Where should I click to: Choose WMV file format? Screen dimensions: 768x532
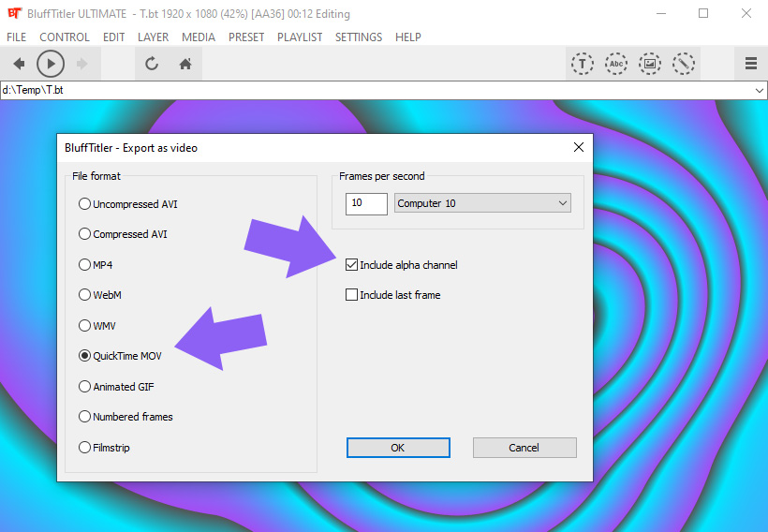click(97, 326)
